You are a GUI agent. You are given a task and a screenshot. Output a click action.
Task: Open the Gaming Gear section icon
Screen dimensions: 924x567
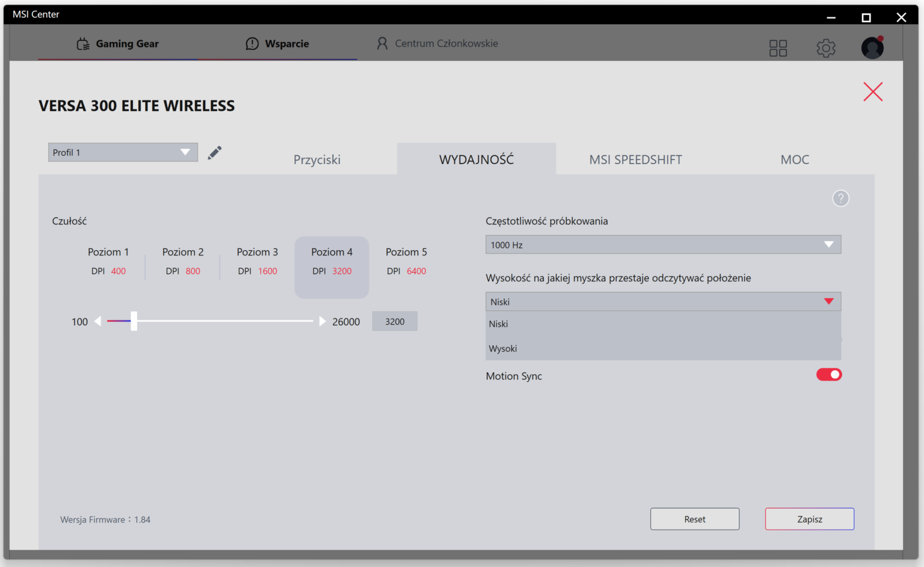pos(82,43)
